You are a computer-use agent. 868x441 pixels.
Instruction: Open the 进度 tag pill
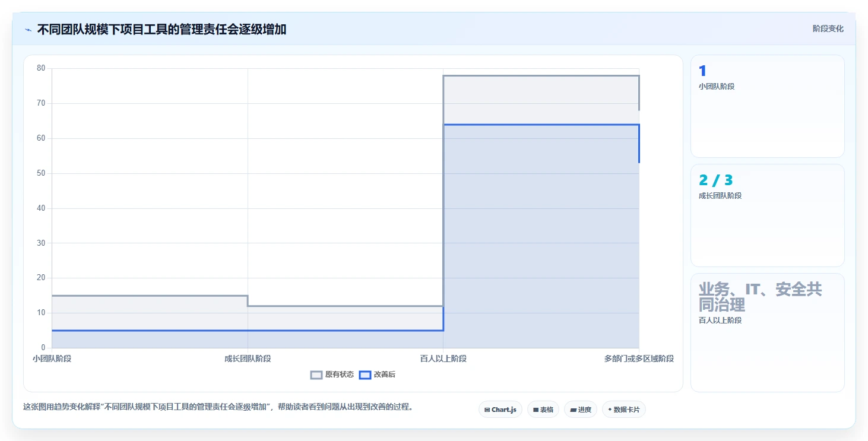(x=581, y=410)
